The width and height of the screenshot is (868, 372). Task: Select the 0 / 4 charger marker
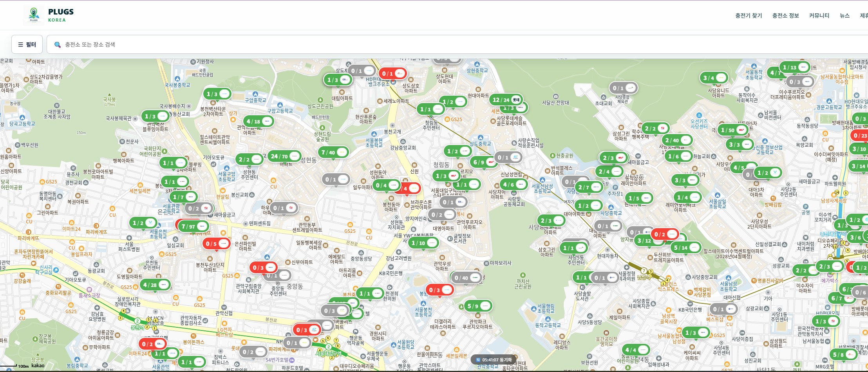click(386, 185)
